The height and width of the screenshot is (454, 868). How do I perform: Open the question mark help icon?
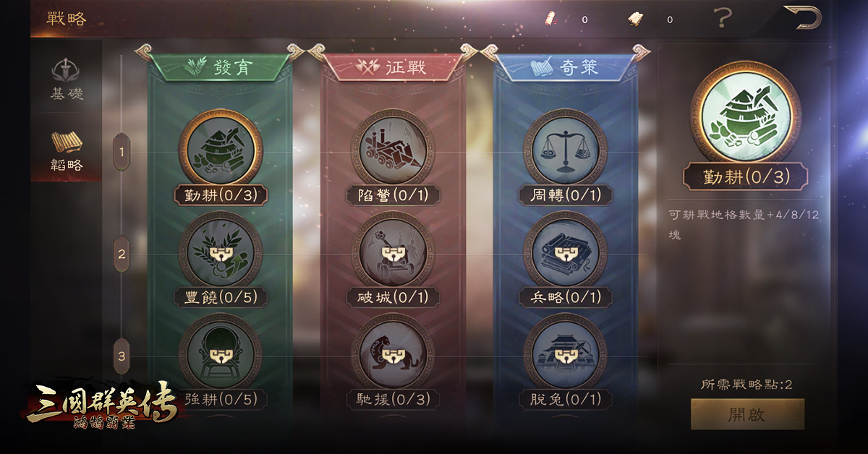point(721,18)
